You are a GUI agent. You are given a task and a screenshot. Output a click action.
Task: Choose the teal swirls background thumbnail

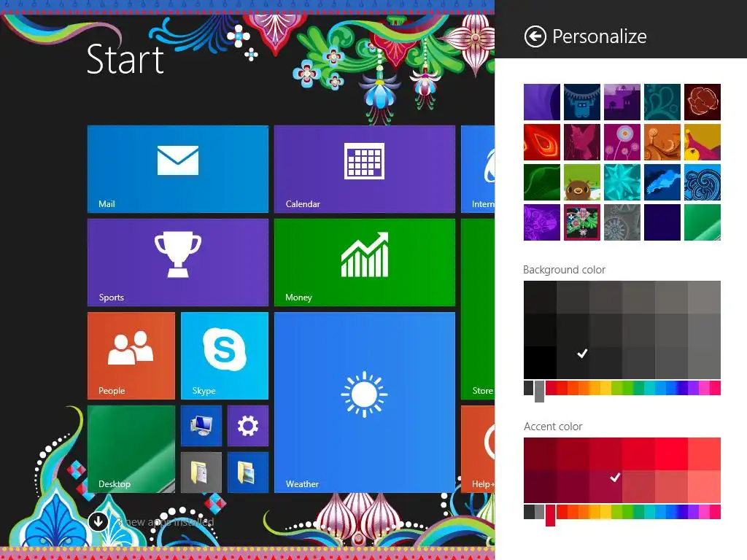[x=662, y=102]
